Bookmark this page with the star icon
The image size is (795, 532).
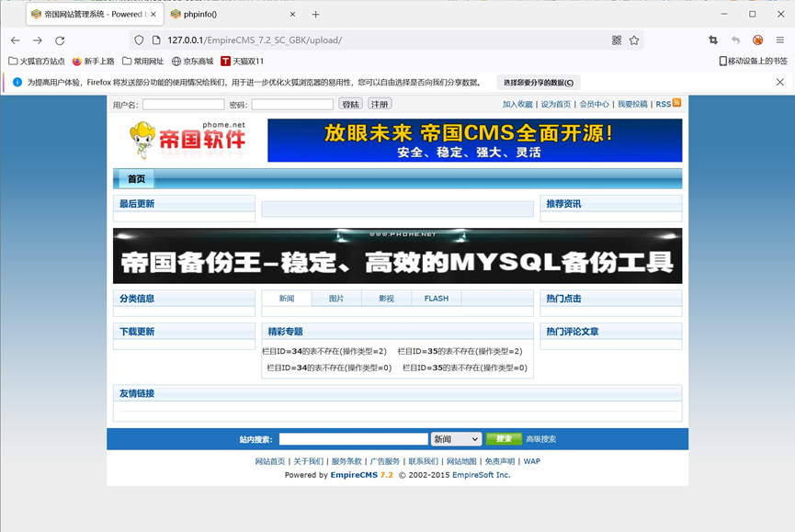tap(634, 40)
